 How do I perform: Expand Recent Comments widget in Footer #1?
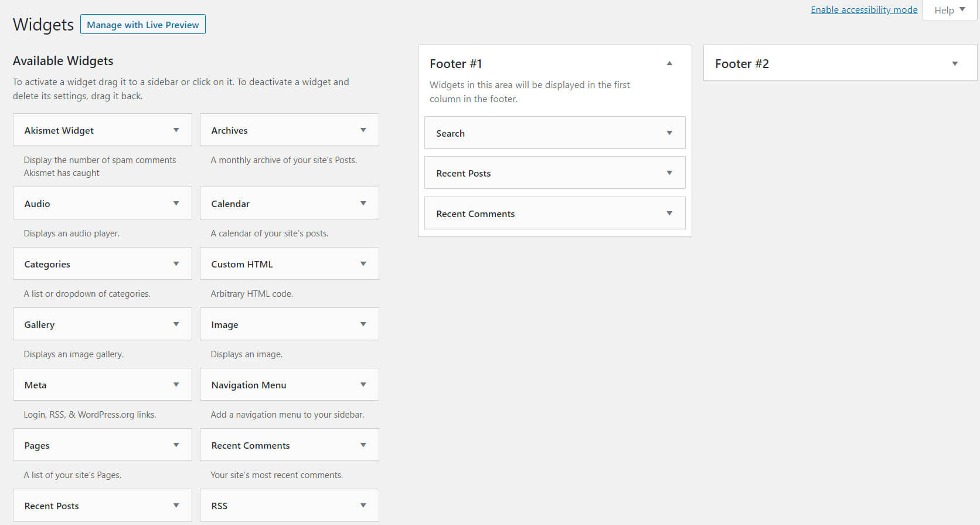(669, 214)
